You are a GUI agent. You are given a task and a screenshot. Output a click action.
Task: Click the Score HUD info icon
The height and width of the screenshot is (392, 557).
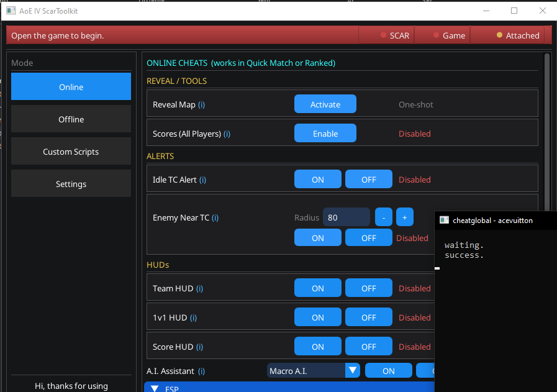pyautogui.click(x=200, y=347)
